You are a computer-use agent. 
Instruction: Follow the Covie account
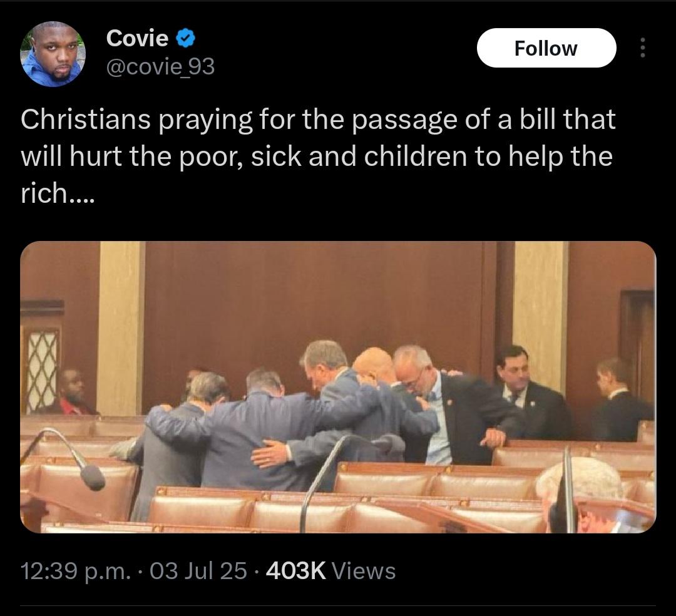pos(546,48)
